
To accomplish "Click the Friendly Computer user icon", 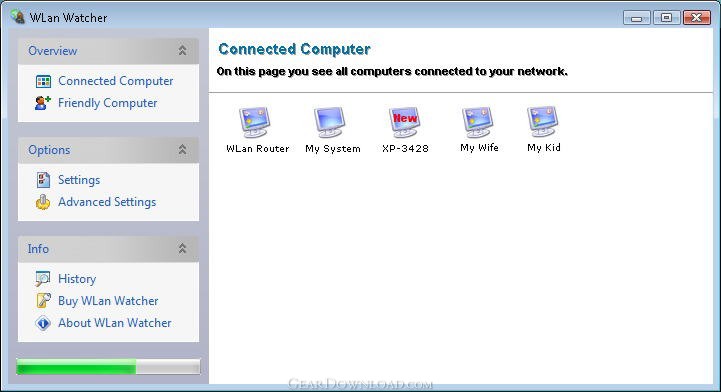I will (x=43, y=103).
